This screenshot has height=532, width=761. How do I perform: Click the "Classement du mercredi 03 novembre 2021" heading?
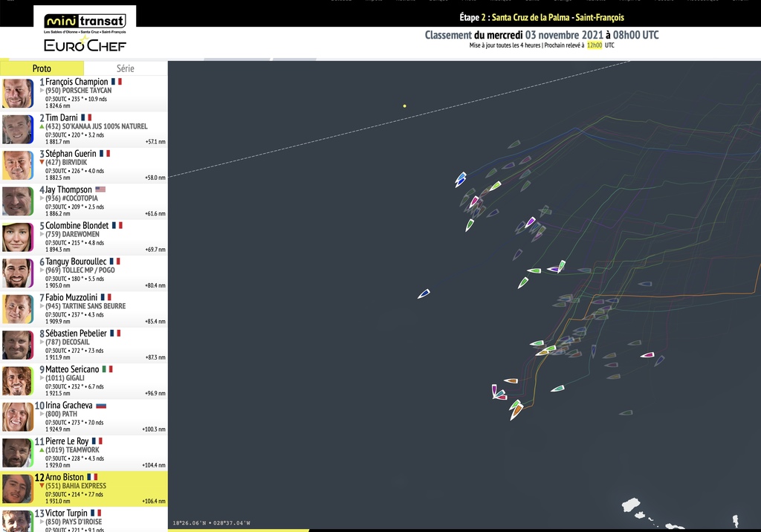(x=514, y=35)
